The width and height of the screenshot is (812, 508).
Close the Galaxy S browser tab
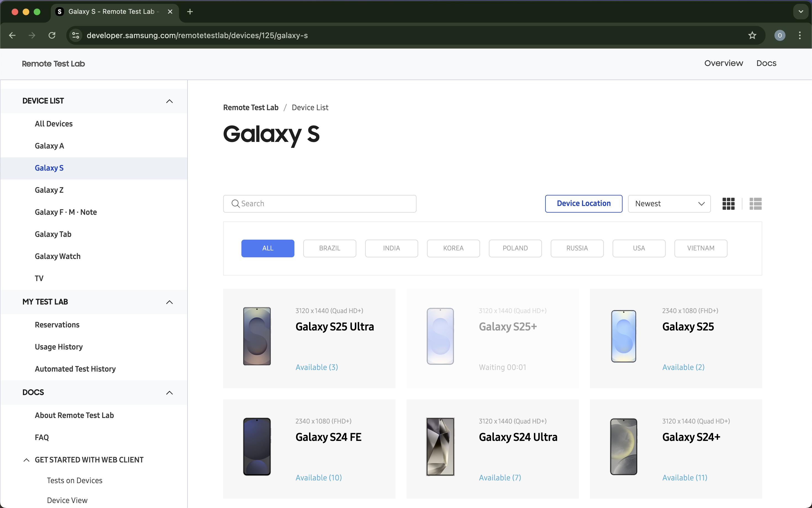[170, 12]
